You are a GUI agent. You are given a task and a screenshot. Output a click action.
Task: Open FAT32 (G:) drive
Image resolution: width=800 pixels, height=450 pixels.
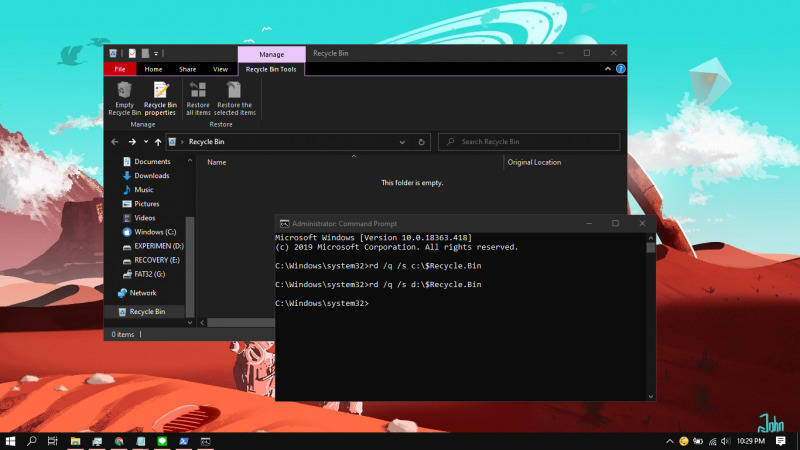[144, 274]
